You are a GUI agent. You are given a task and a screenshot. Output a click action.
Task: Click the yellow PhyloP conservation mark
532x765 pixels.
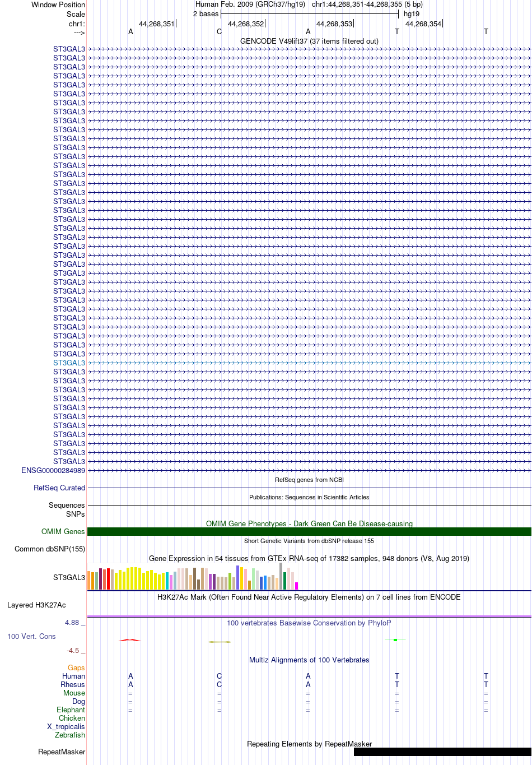point(220,642)
